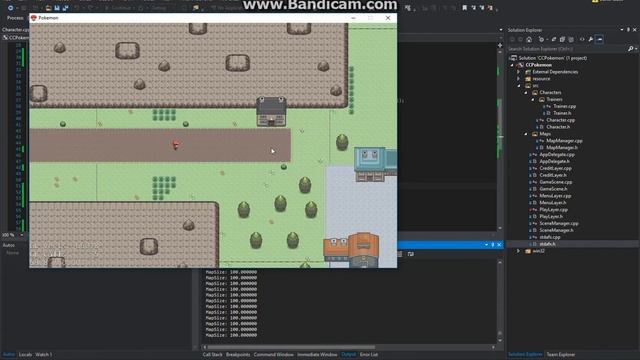This screenshot has width=640, height=360.
Task: Click the Save icon in Visual Studio toolbar
Action: point(57,8)
